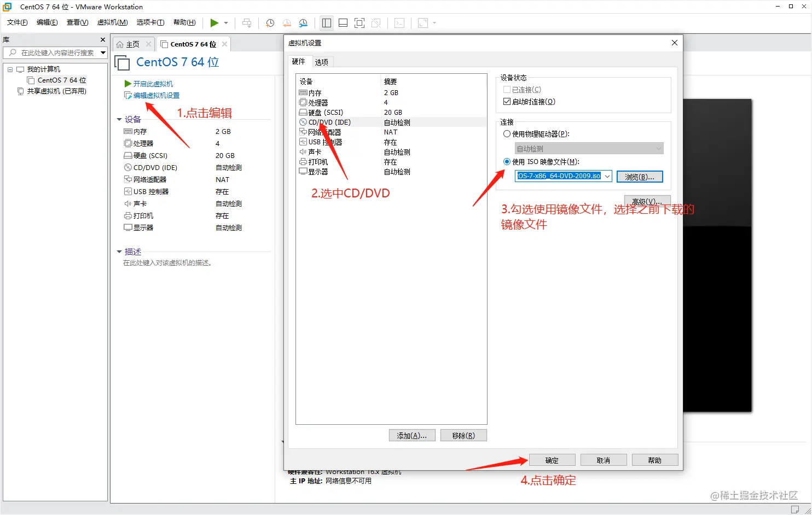Click the full screen mode icon
The width and height of the screenshot is (812, 515).
click(359, 22)
